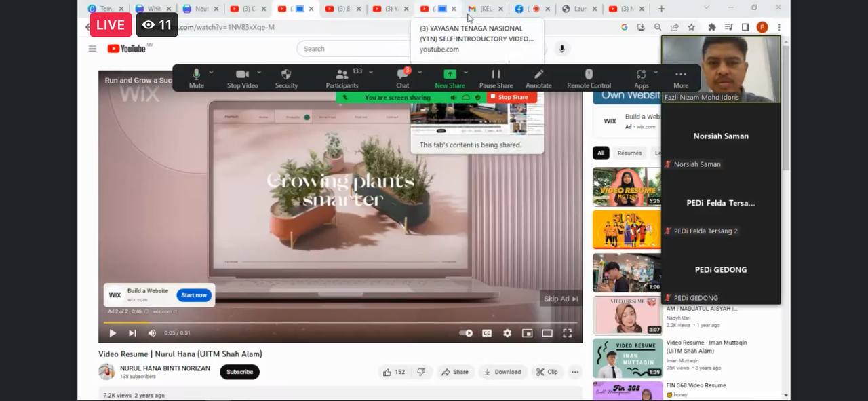
Task: Open the Zoom Chat panel
Action: tap(402, 75)
